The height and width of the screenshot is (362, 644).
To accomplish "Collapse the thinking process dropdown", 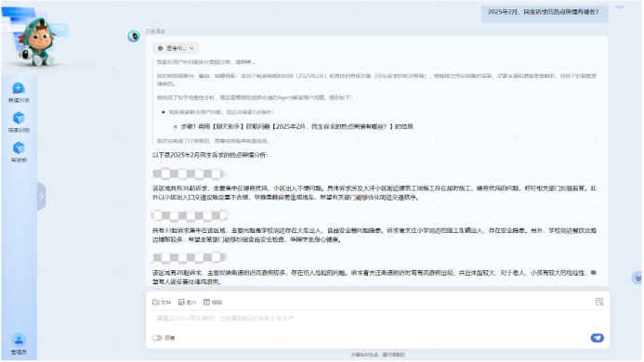I will pos(177,48).
